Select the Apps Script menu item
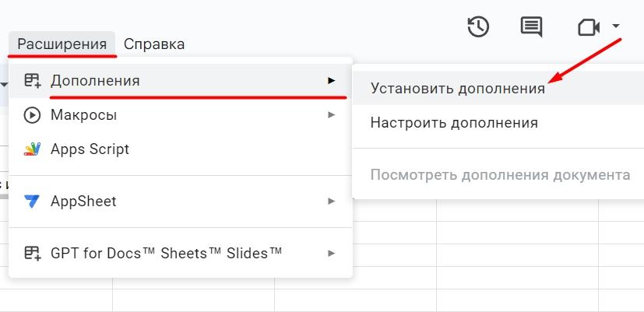The height and width of the screenshot is (312, 644). pyautogui.click(x=90, y=149)
